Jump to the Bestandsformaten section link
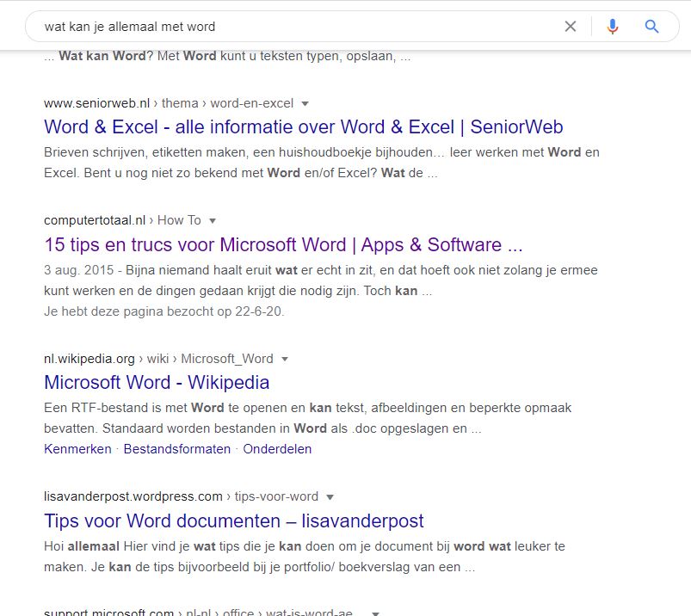The image size is (691, 616). pyautogui.click(x=177, y=449)
